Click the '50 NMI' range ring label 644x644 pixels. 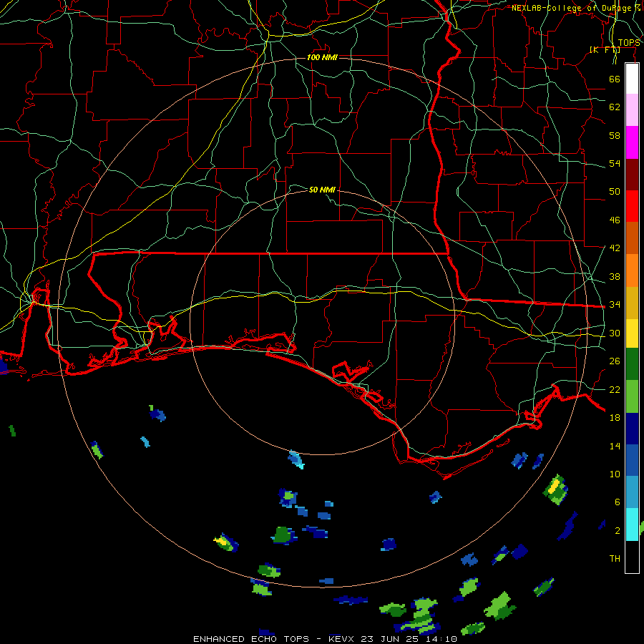pos(322,190)
